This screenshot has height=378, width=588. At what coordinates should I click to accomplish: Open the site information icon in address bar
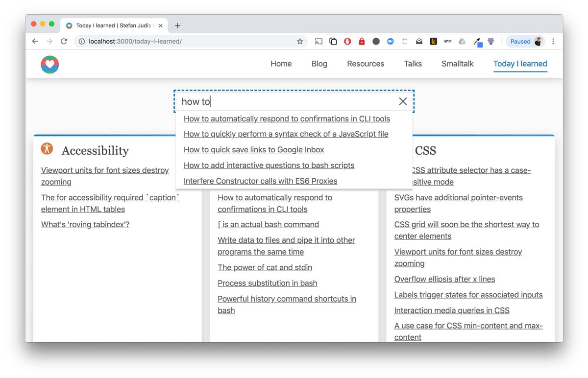81,42
